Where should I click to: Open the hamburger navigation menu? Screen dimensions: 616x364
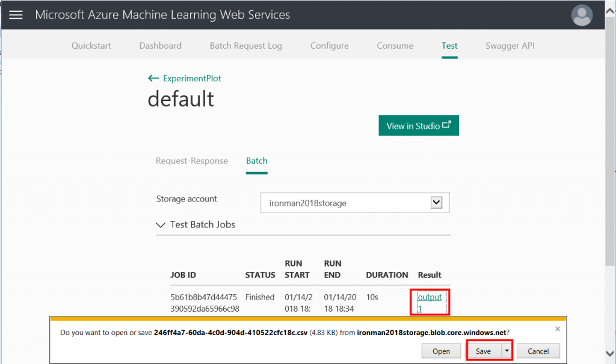click(16, 15)
